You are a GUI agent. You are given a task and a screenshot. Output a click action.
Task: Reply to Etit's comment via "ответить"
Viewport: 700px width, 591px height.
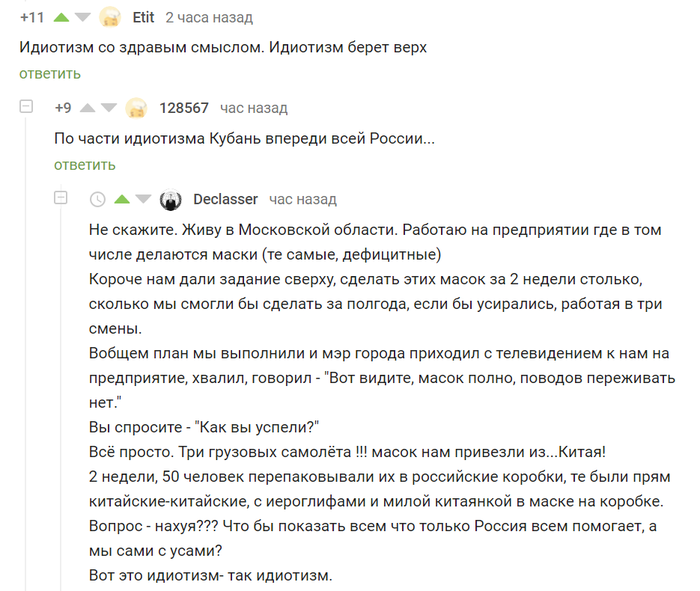pyautogui.click(x=50, y=73)
